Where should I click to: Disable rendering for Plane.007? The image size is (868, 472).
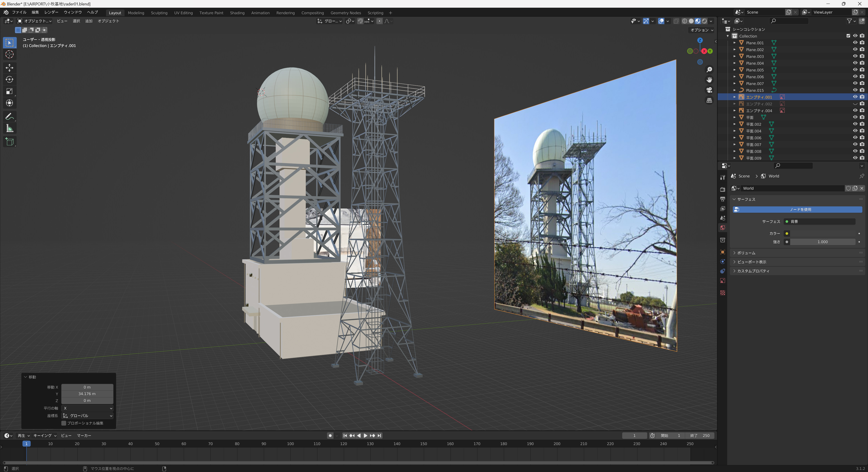(x=862, y=83)
